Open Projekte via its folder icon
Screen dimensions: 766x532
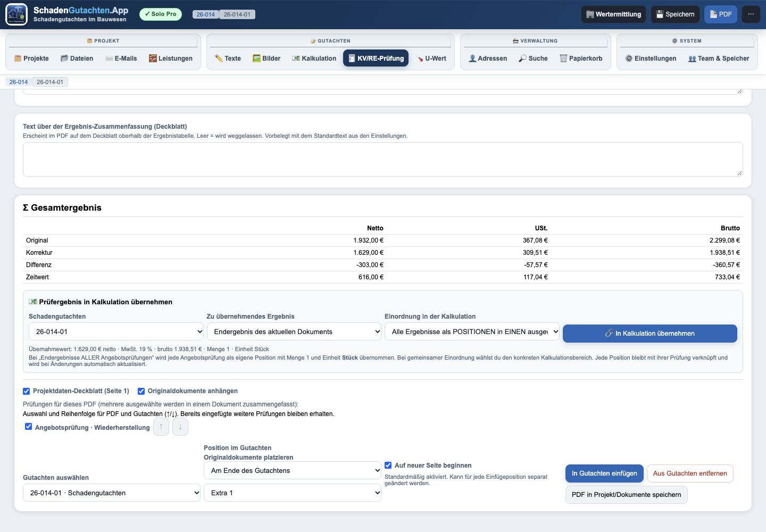tap(18, 59)
